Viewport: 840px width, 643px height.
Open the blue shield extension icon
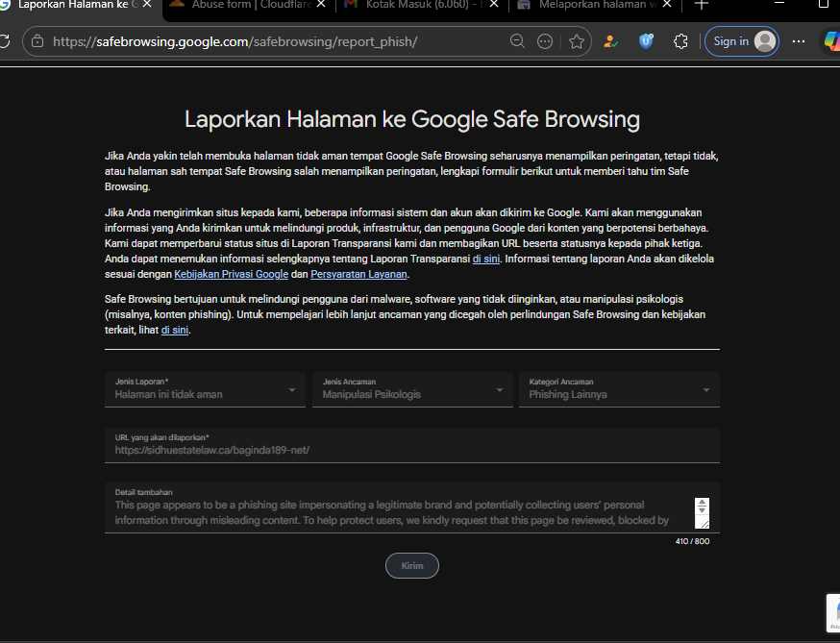pyautogui.click(x=646, y=41)
